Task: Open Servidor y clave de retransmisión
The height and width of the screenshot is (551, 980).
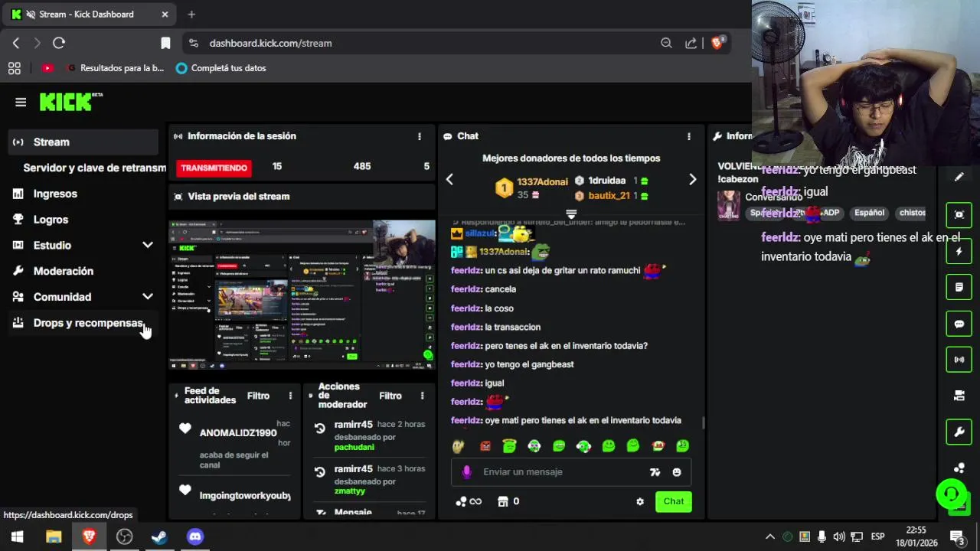Action: pyautogui.click(x=94, y=168)
